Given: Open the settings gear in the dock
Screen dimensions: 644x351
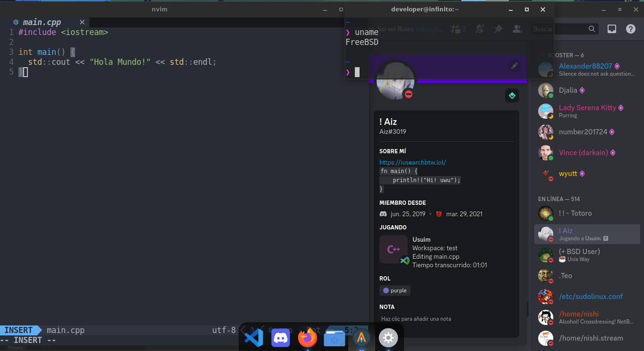Looking at the screenshot, I should pos(388,338).
